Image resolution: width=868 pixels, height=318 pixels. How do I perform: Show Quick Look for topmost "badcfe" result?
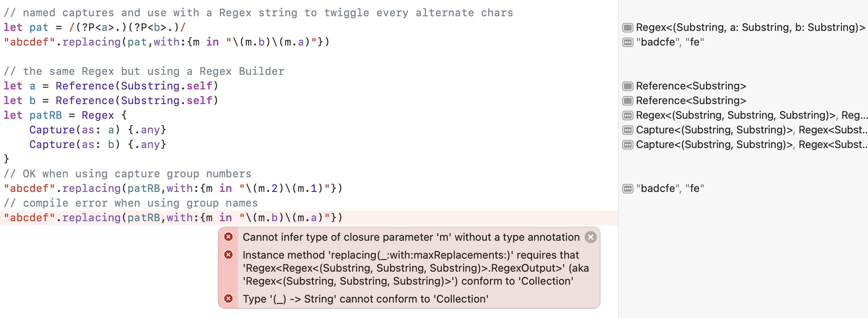[628, 42]
